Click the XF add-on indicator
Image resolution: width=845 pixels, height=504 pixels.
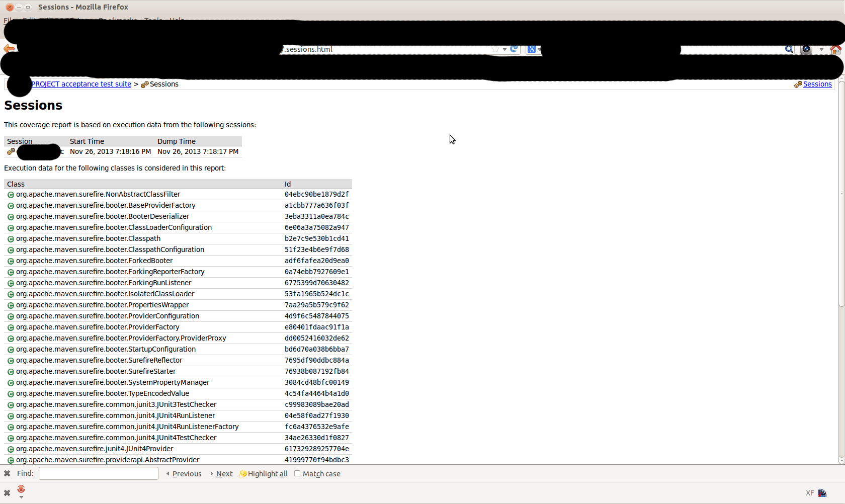[810, 493]
